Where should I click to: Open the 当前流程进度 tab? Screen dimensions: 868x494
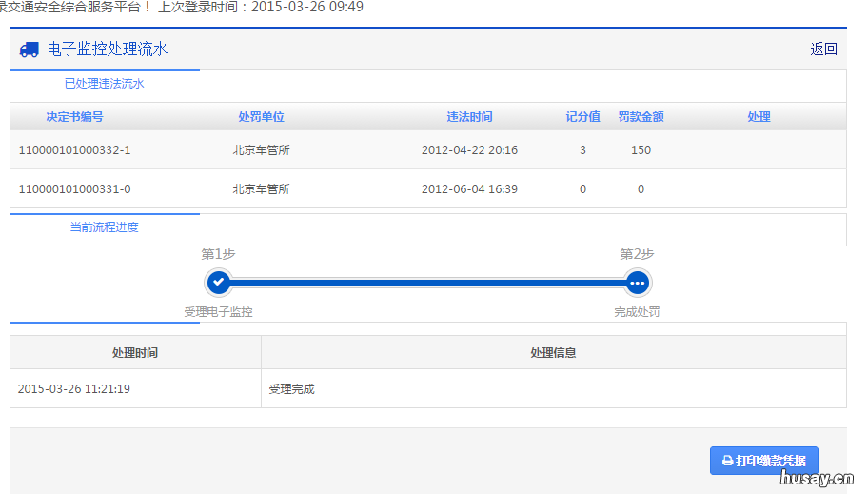point(105,227)
